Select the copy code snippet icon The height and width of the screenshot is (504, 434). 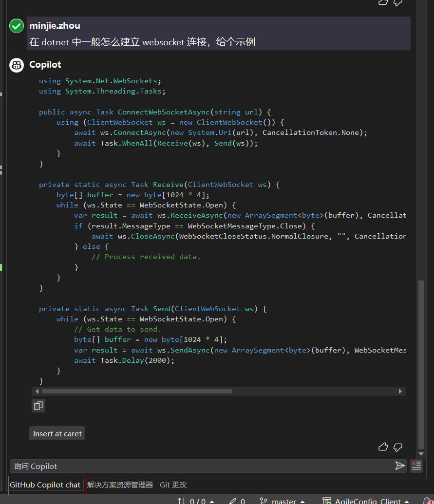38,406
